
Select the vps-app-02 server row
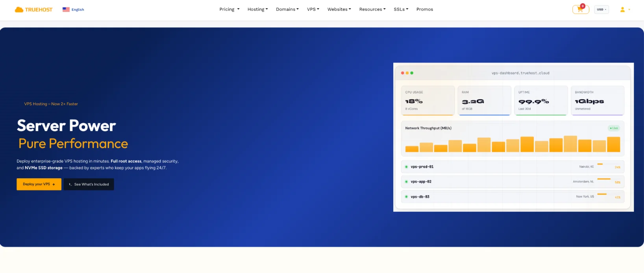pyautogui.click(x=513, y=182)
